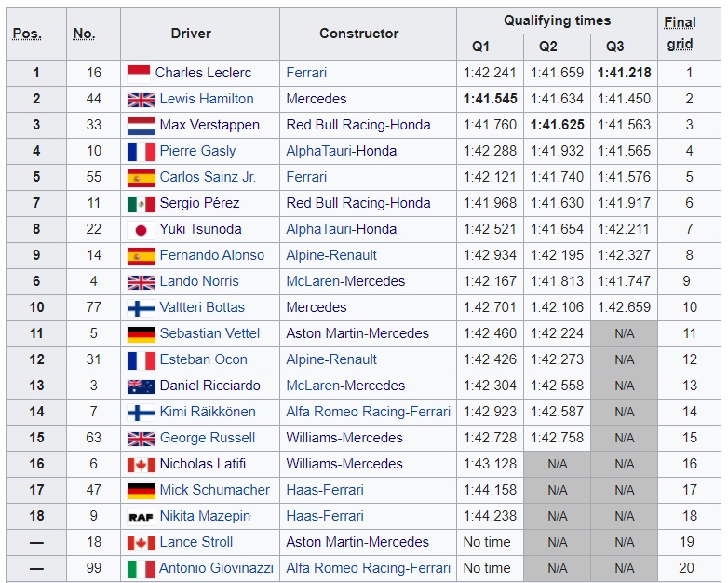728x583 pixels.
Task: Click the Italian flag next to Antonio Giovinazzi
Action: (x=141, y=568)
